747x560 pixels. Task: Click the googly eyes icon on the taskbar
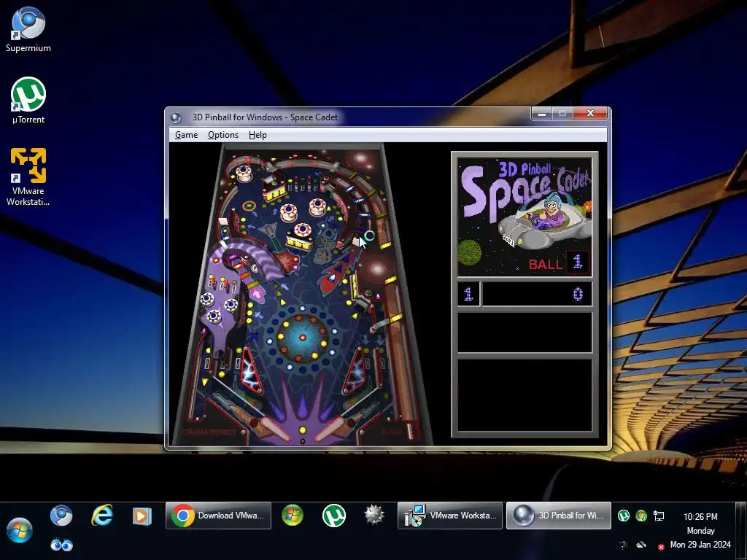pos(61,544)
